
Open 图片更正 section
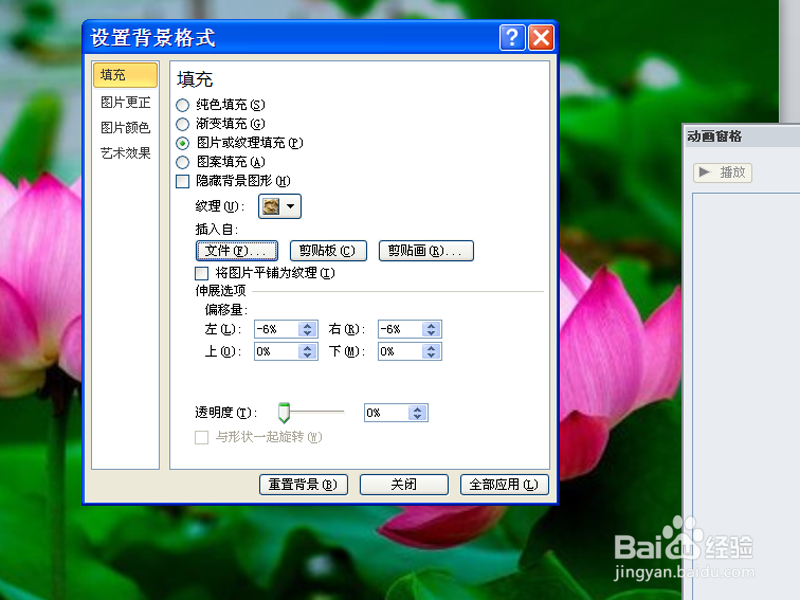tap(126, 102)
